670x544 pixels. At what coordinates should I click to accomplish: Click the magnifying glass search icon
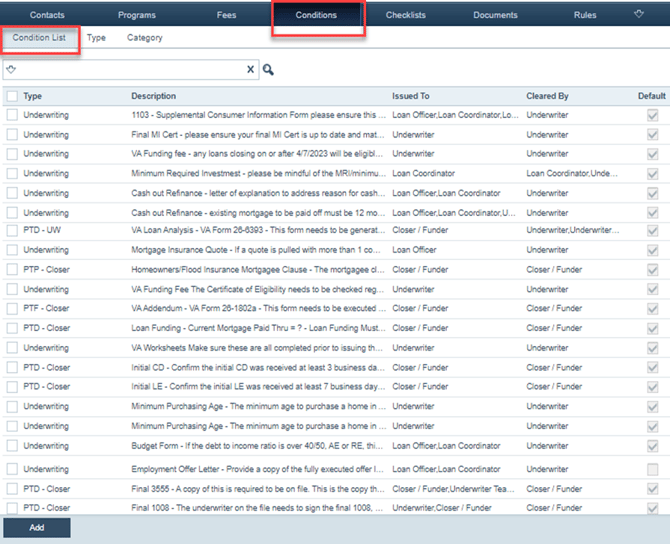[x=268, y=70]
